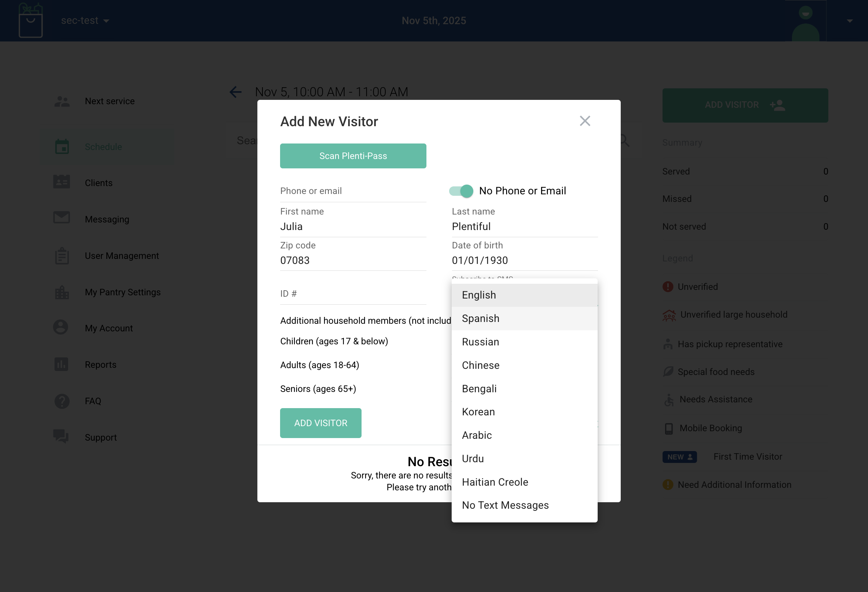Click the Schedule calendar icon
This screenshot has height=592, width=868.
(x=62, y=147)
